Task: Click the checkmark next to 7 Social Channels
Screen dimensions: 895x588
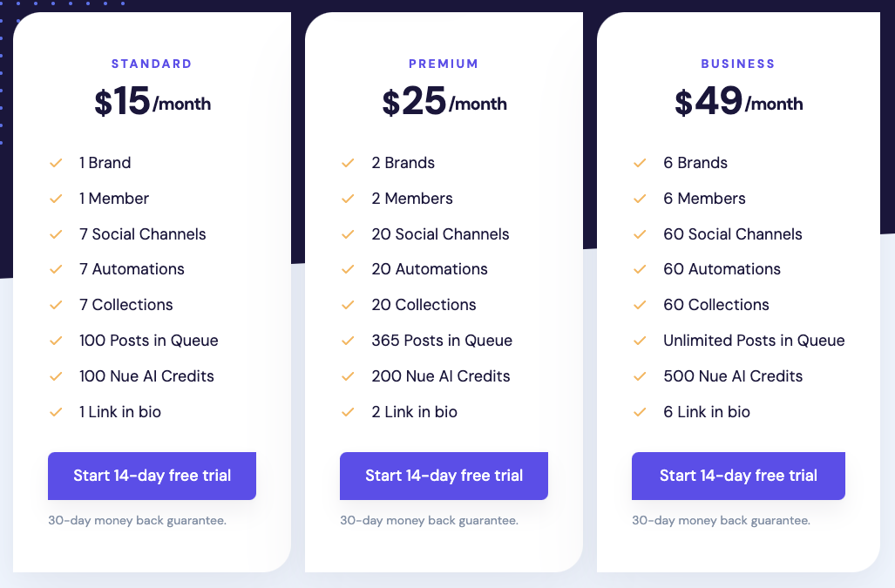Action: point(56,234)
